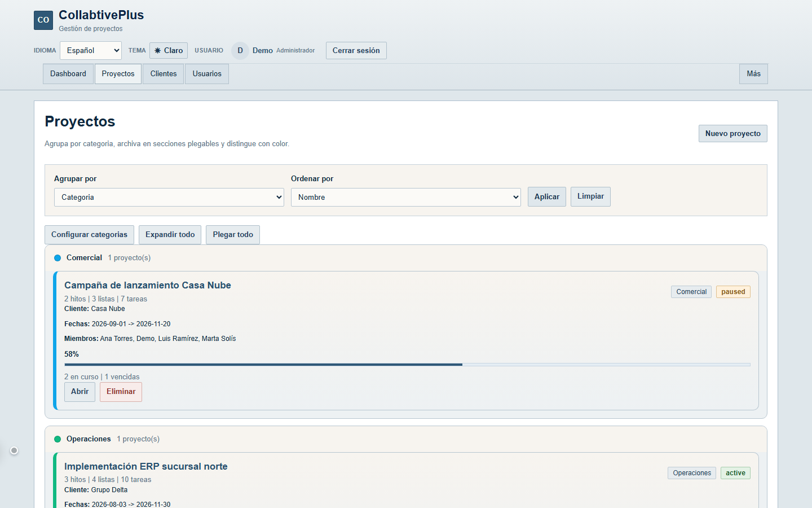Open the Agrupar por dropdown
Screen dimensions: 812x508
coord(169,197)
